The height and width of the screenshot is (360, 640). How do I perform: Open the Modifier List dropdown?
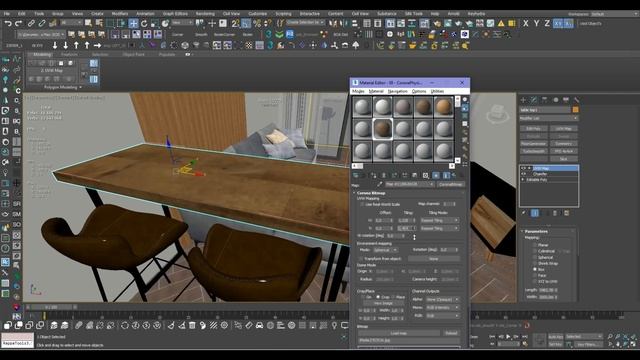pos(549,118)
